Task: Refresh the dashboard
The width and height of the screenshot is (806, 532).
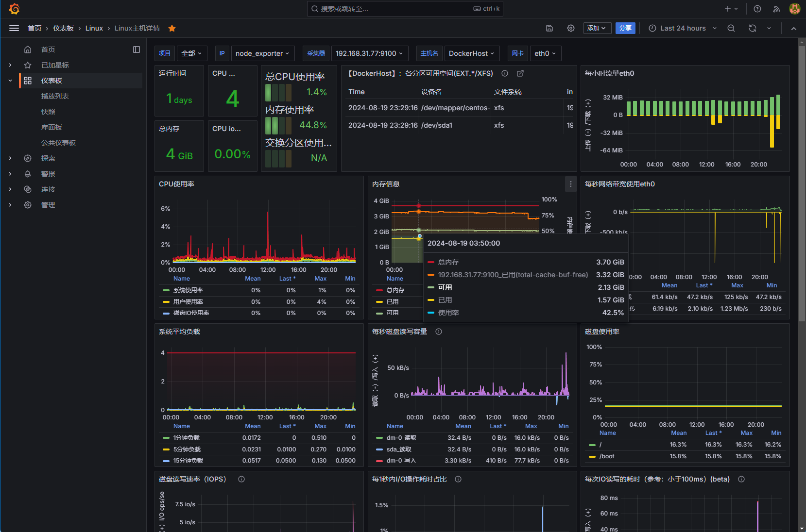Action: click(753, 28)
